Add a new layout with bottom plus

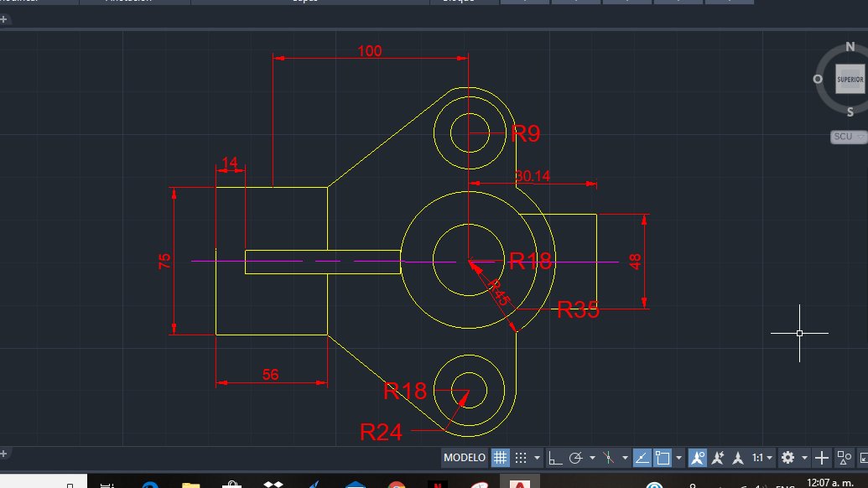click(4, 454)
